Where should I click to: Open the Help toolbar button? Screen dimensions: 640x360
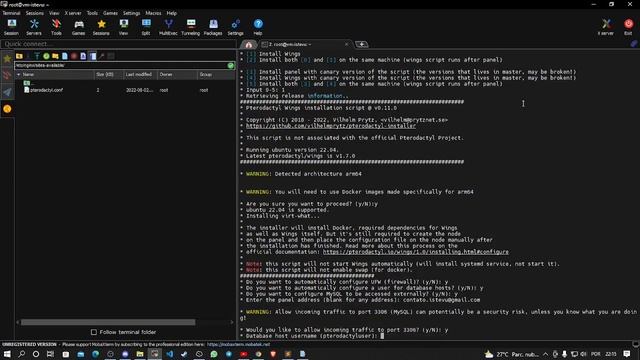(258, 27)
